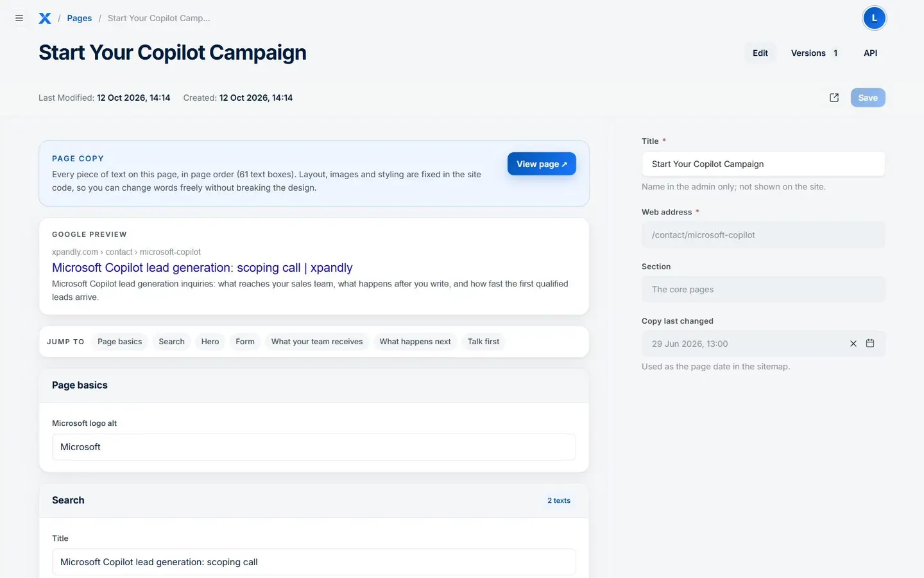Screen dimensions: 924x578
Task: Click the 'Name in the admin only' hint
Action: tap(733, 187)
